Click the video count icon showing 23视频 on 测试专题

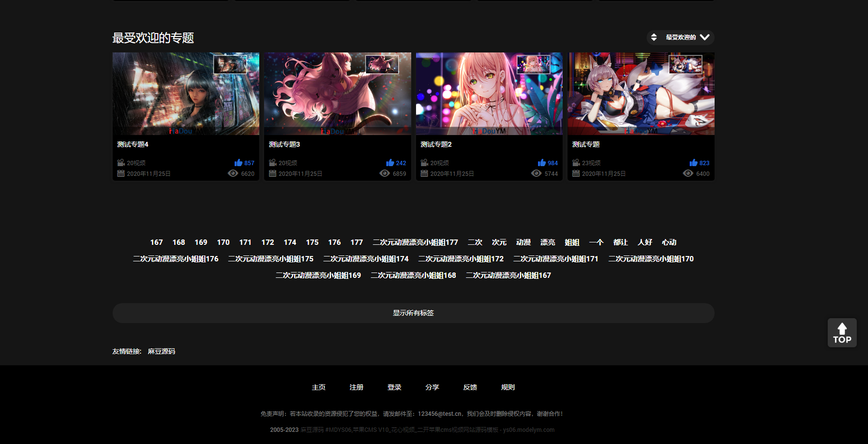coord(575,163)
